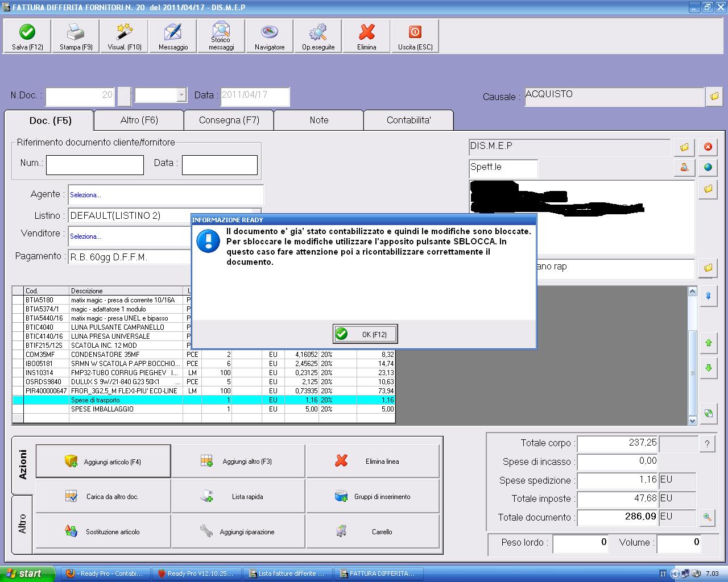This screenshot has height=582, width=728.
Task: Click Sostituzione articolo button
Action: pyautogui.click(x=103, y=531)
